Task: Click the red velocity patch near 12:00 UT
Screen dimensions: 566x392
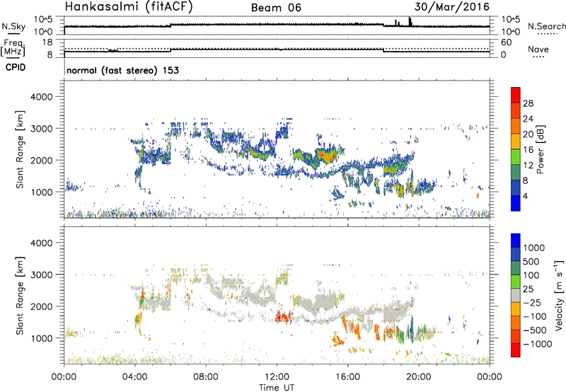Action: [x=284, y=317]
